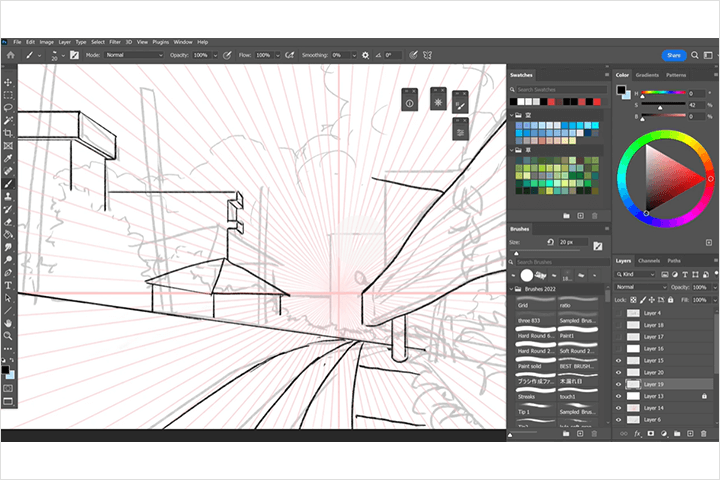Create new group folder in Layers panel

[677, 434]
